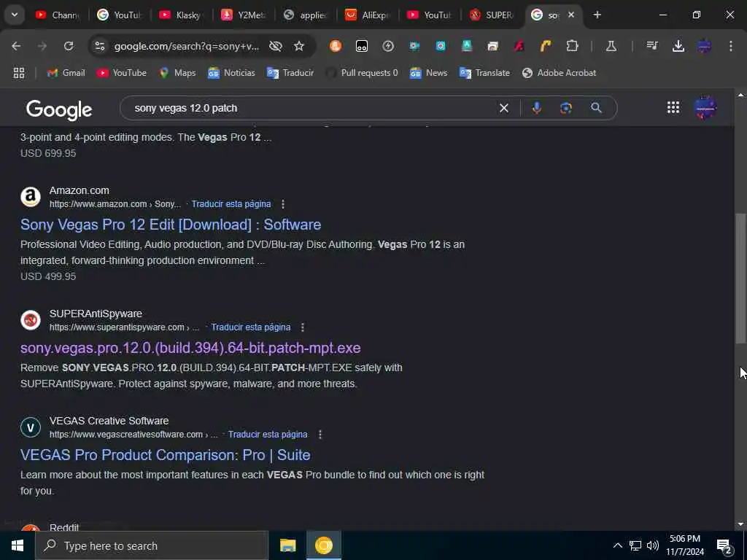Viewport: 747px width, 560px height.
Task: Click the white-faced extension icon
Action: click(362, 46)
